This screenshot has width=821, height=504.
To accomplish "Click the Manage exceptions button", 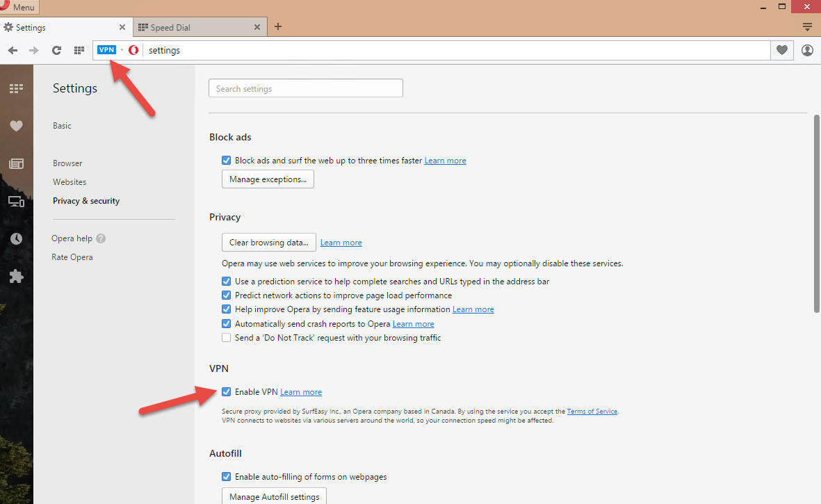I will tap(268, 179).
